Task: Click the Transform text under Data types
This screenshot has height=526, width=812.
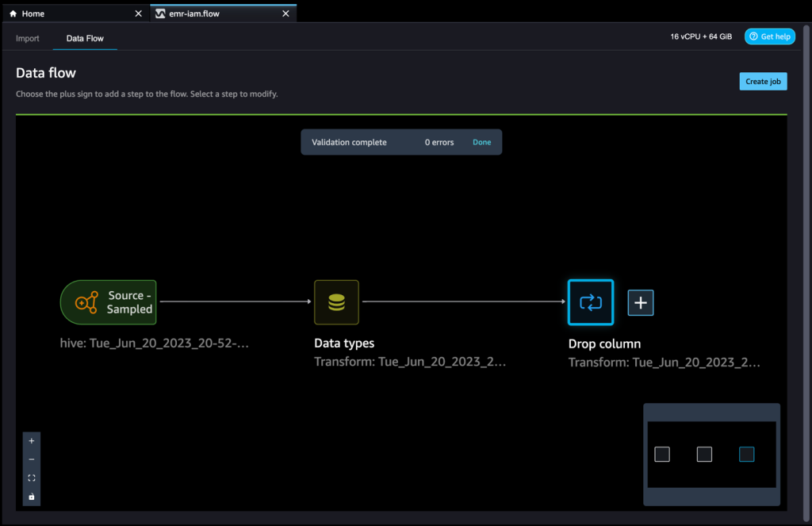Action: (x=410, y=362)
